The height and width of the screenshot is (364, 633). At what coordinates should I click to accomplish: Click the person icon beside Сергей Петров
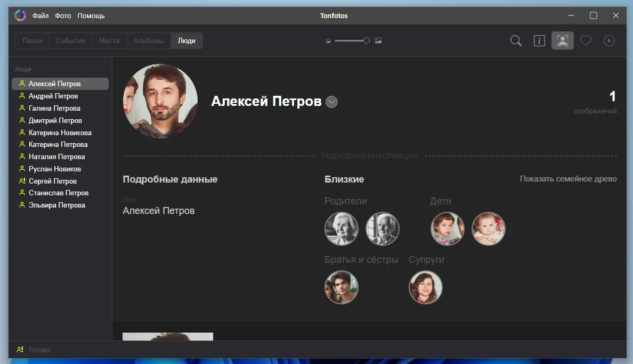pyautogui.click(x=22, y=181)
